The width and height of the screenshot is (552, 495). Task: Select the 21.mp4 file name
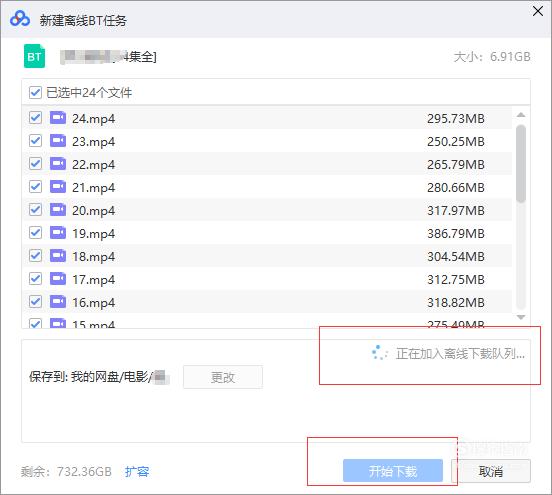pyautogui.click(x=94, y=188)
